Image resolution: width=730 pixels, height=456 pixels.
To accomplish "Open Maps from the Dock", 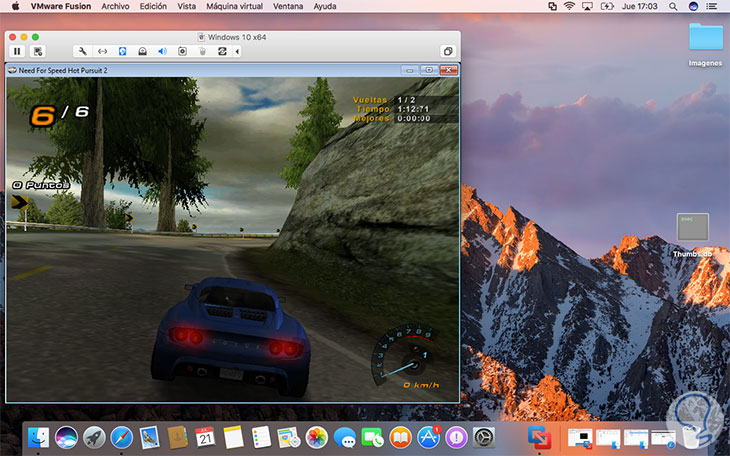I will click(x=289, y=437).
